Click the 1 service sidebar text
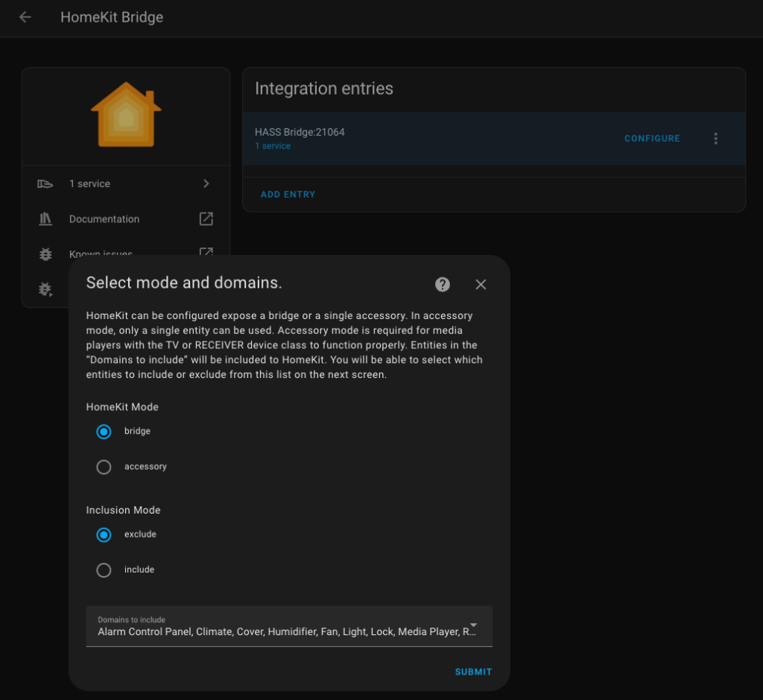 [89, 183]
